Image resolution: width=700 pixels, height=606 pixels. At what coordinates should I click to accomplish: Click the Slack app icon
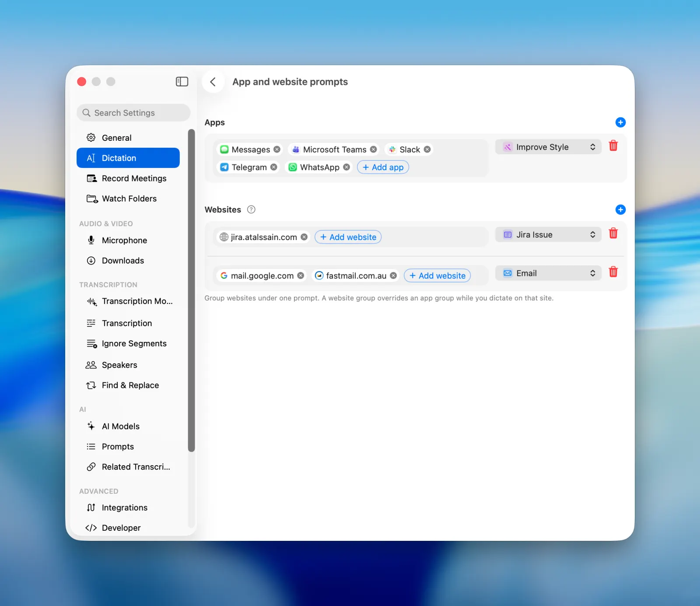[392, 150]
